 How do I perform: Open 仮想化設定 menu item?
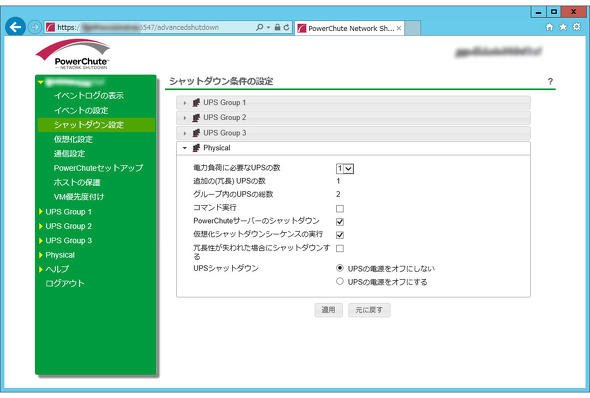(73, 139)
